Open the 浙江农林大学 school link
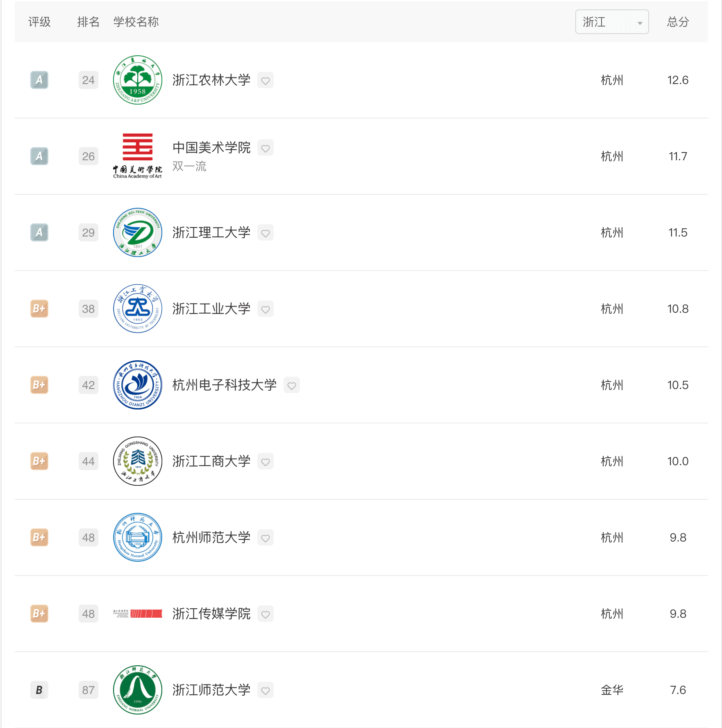Image resolution: width=722 pixels, height=728 pixels. coord(211,80)
